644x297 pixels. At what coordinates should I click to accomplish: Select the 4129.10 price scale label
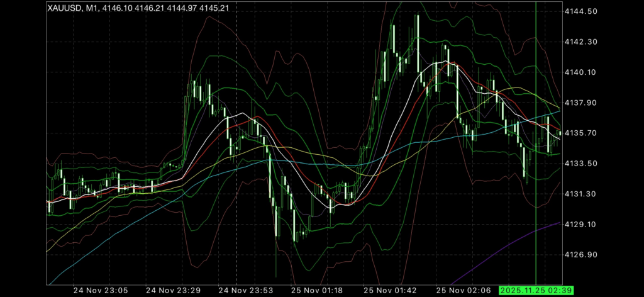point(581,225)
